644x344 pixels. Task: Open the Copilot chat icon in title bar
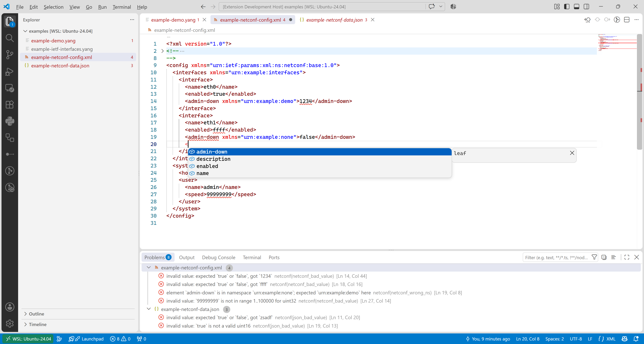point(432,7)
